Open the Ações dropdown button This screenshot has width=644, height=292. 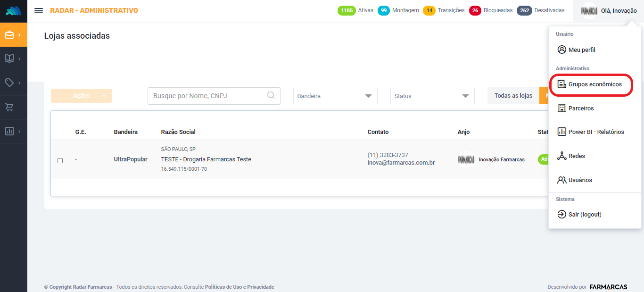(x=81, y=96)
